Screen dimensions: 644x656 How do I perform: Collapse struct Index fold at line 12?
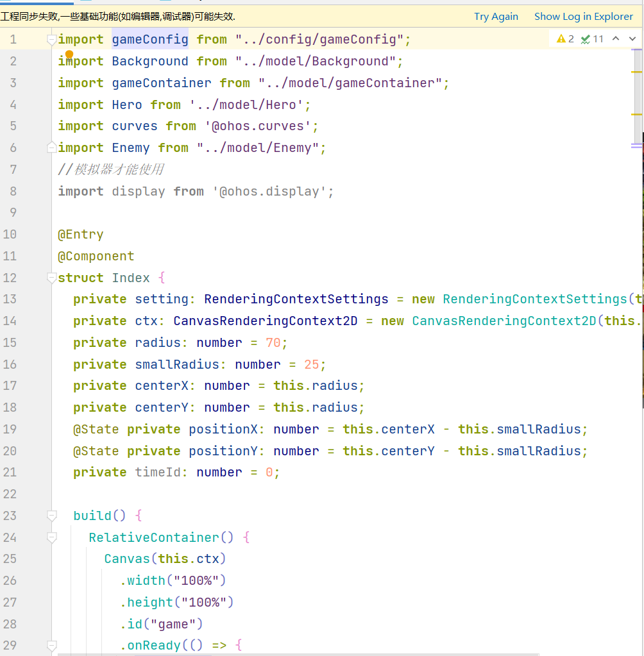pos(52,278)
